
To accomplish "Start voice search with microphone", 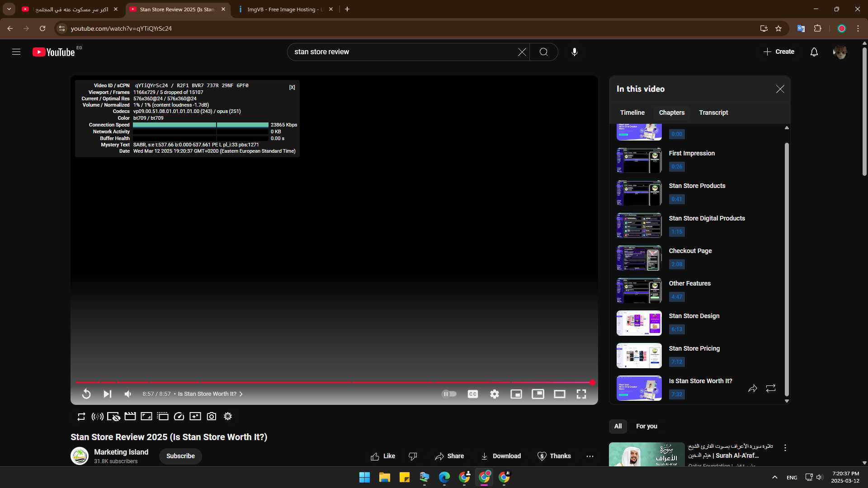I will [x=574, y=52].
